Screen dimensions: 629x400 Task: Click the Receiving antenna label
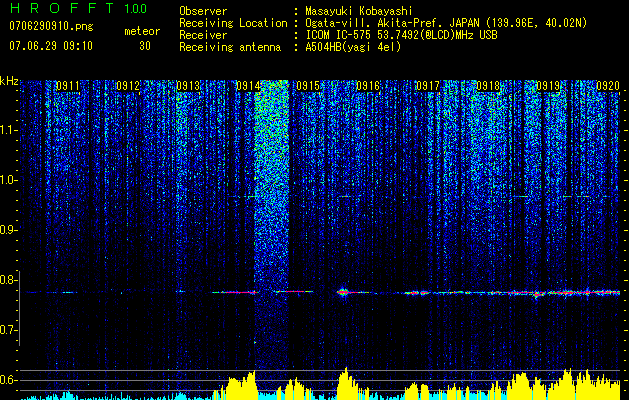[230, 47]
